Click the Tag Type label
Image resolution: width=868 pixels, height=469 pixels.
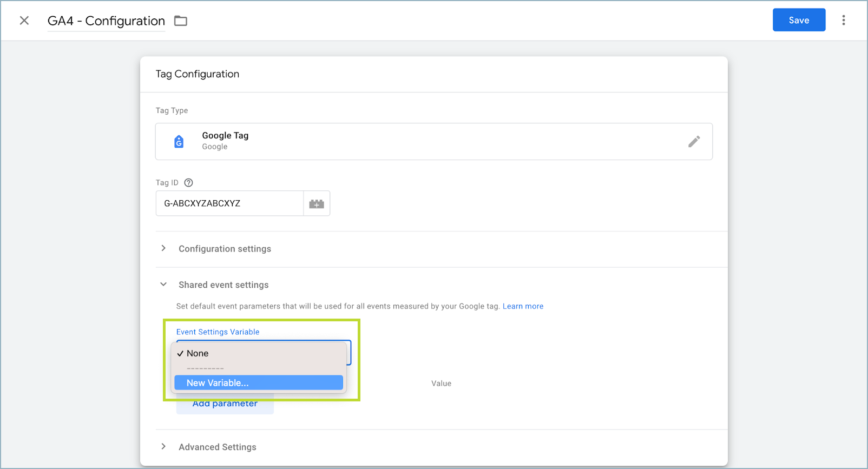[x=172, y=110]
